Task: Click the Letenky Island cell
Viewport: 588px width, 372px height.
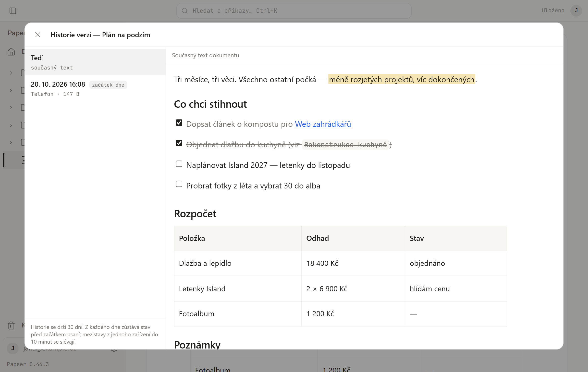Action: pyautogui.click(x=238, y=289)
